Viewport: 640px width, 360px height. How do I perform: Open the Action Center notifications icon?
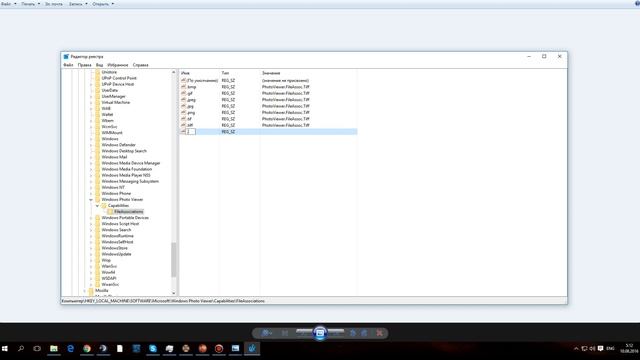[600, 349]
